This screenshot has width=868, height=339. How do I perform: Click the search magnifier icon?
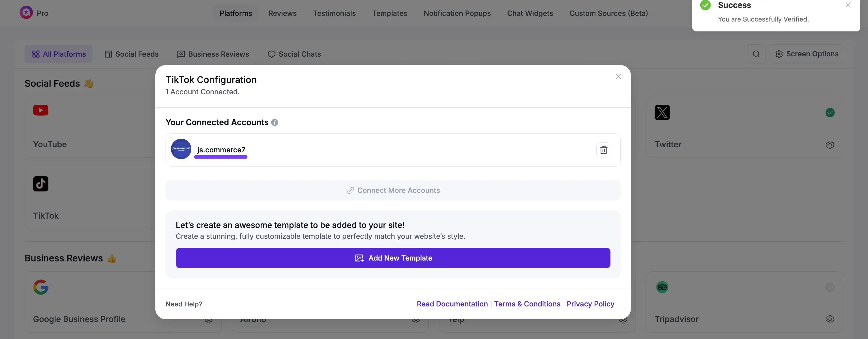(x=756, y=54)
